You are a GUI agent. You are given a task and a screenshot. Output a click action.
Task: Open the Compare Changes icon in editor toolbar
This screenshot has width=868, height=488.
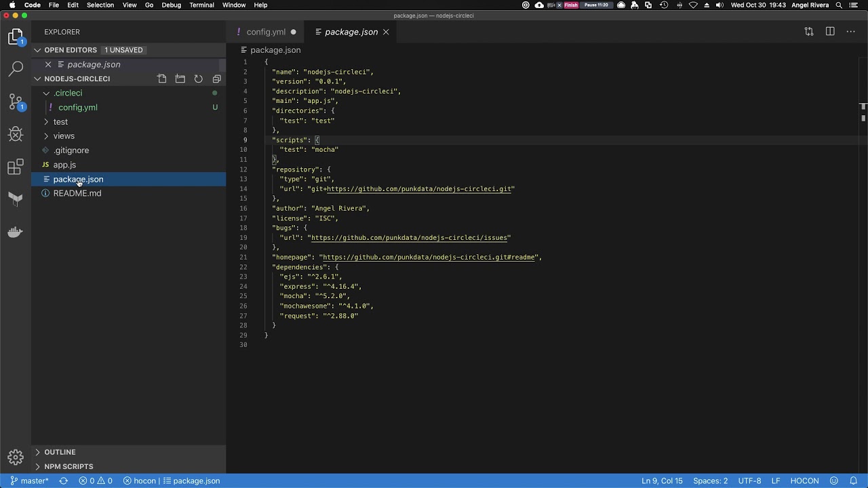(809, 32)
